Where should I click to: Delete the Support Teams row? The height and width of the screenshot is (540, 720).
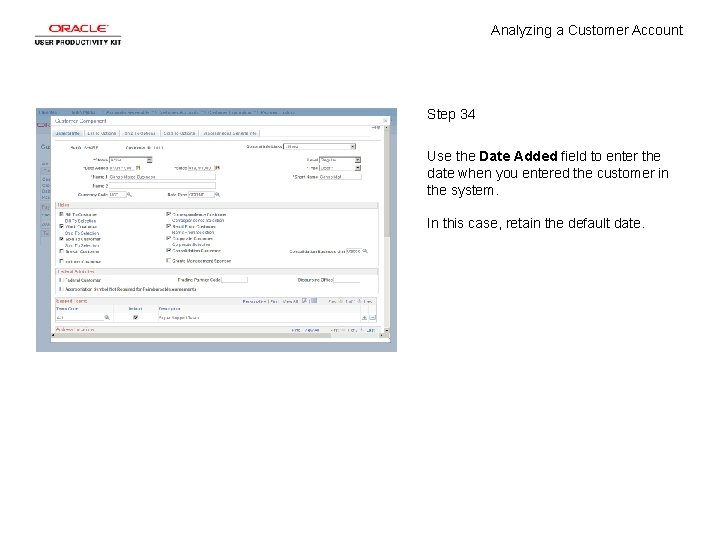click(x=372, y=318)
